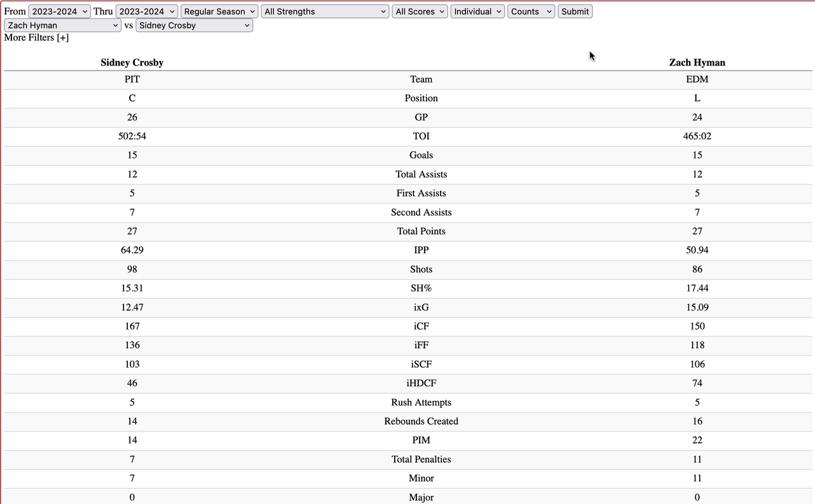Click the Sidney Crosby column header
The image size is (815, 504).
tap(132, 62)
